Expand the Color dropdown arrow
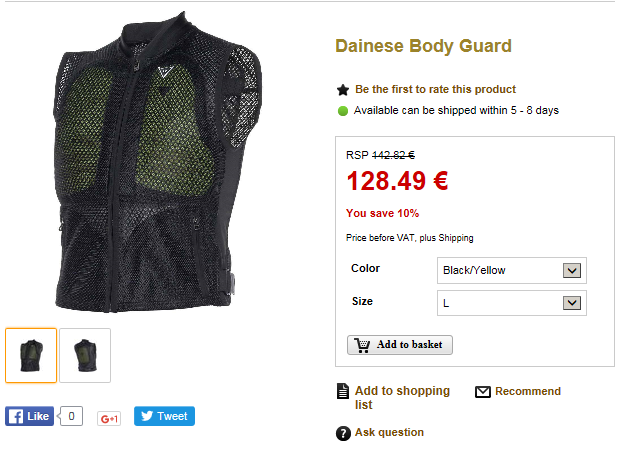622x470 pixels. (x=572, y=271)
